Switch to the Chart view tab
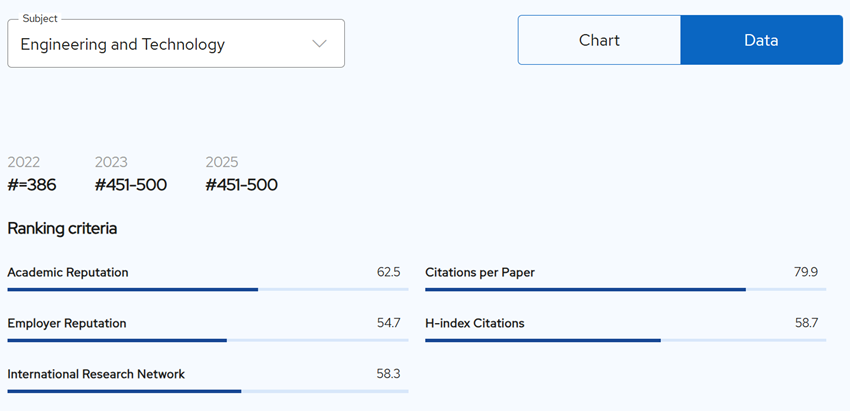The image size is (850, 411). tap(599, 40)
